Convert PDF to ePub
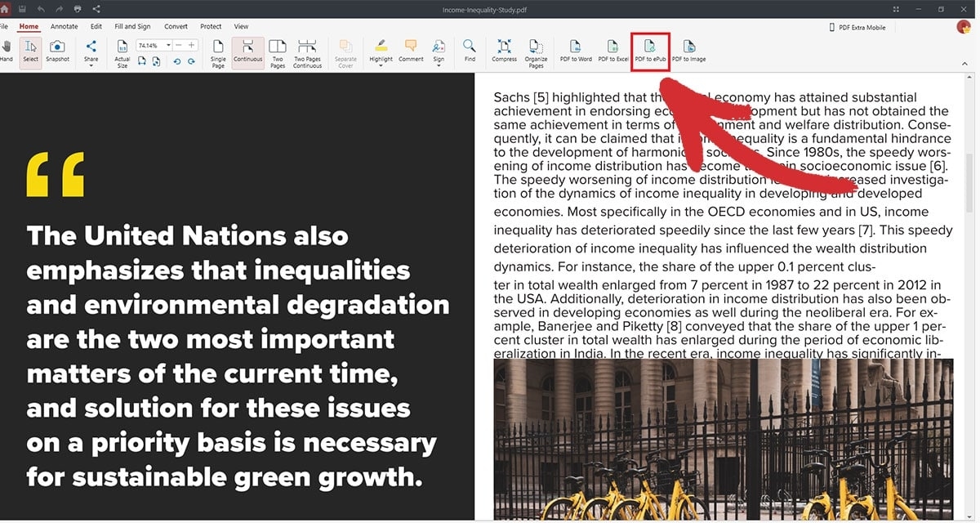 click(x=651, y=51)
